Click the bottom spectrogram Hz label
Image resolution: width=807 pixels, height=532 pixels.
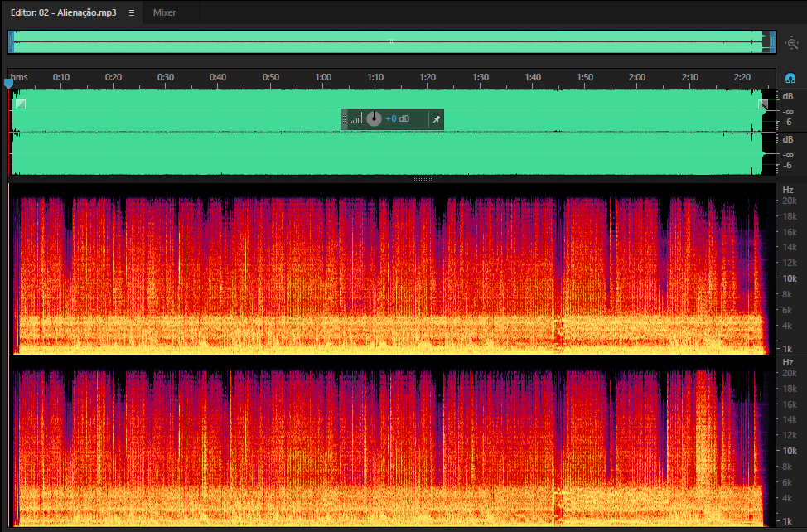coord(788,362)
